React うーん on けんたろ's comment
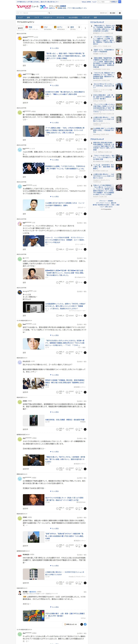This screenshot has height=644, width=138. [x=79, y=392]
